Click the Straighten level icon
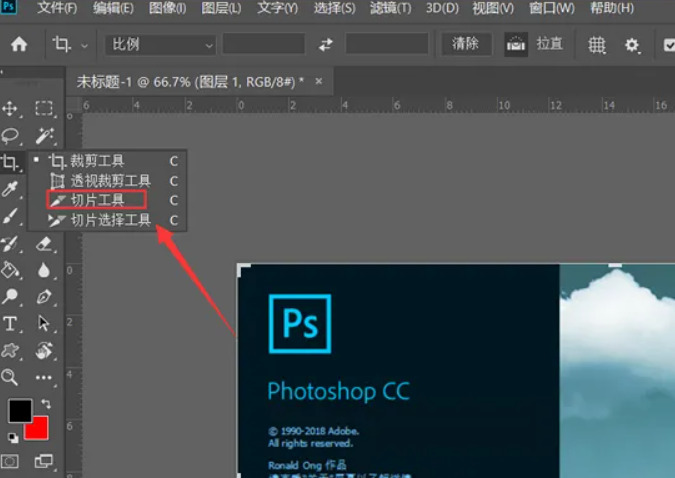This screenshot has width=675, height=478. coord(516,44)
